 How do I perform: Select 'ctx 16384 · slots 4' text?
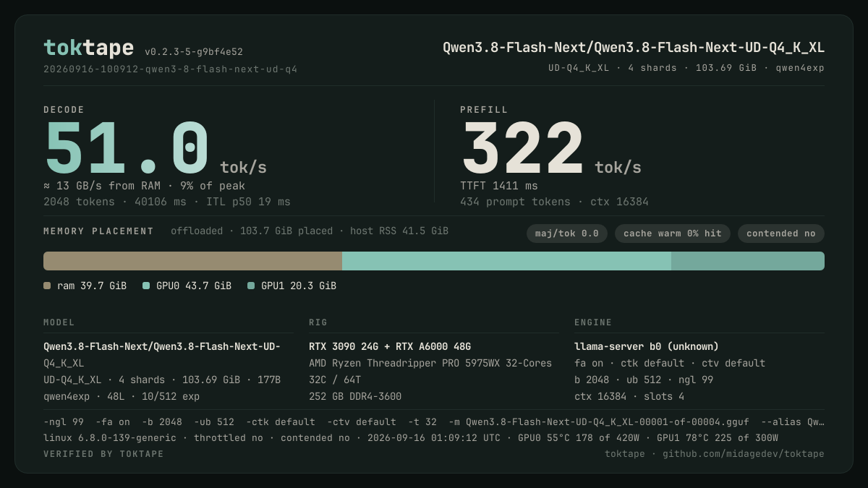(x=629, y=396)
